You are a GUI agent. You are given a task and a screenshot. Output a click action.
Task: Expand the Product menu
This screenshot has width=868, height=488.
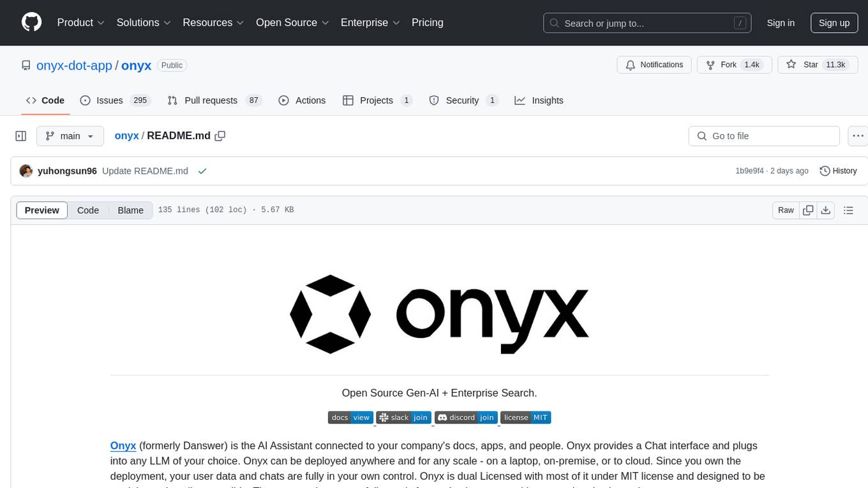point(81,22)
